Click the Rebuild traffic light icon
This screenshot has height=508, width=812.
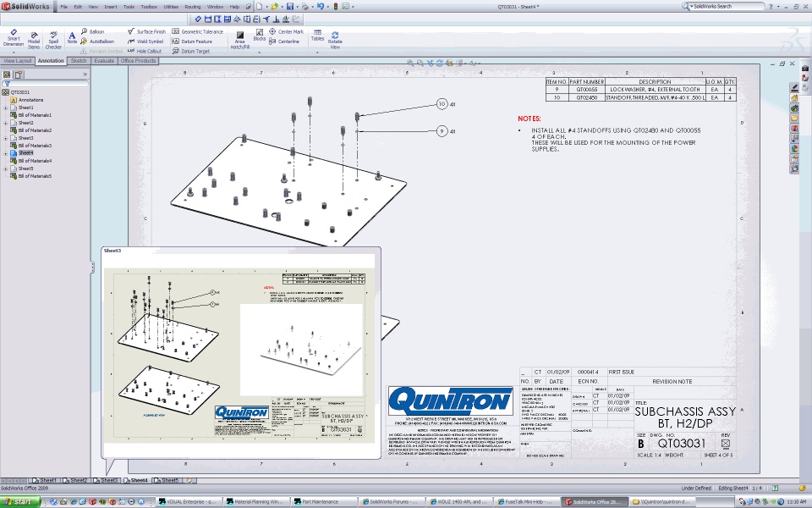[336, 7]
